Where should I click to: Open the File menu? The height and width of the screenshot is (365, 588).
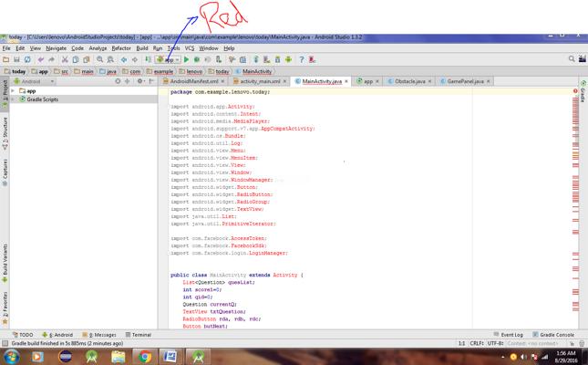[x=6, y=48]
